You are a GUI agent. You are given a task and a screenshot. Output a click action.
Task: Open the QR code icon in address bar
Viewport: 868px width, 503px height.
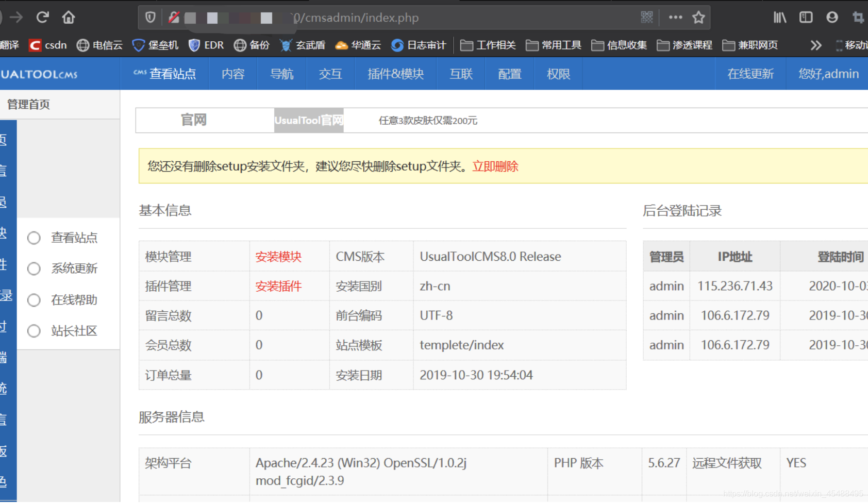pos(647,18)
